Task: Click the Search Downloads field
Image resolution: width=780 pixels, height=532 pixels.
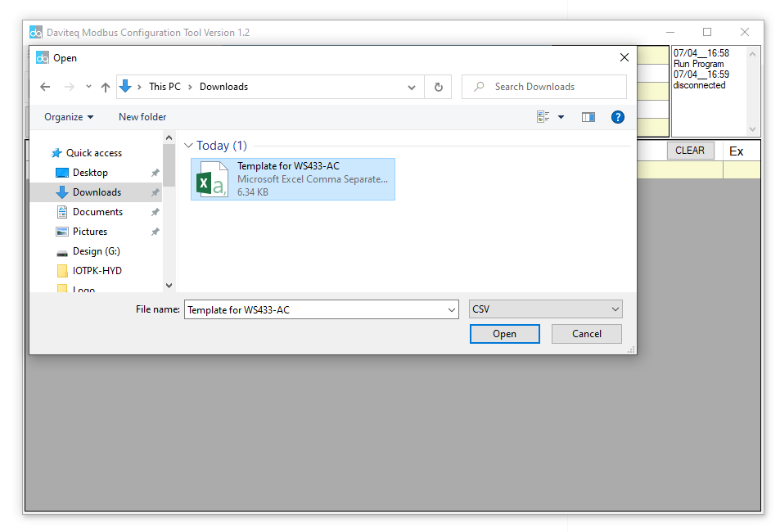Action: pyautogui.click(x=544, y=87)
